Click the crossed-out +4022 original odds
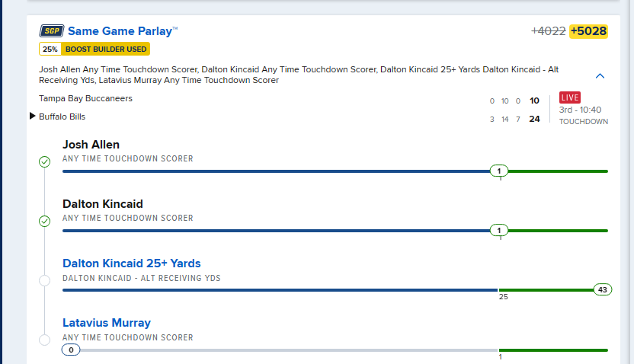The width and height of the screenshot is (634, 364). pos(549,31)
